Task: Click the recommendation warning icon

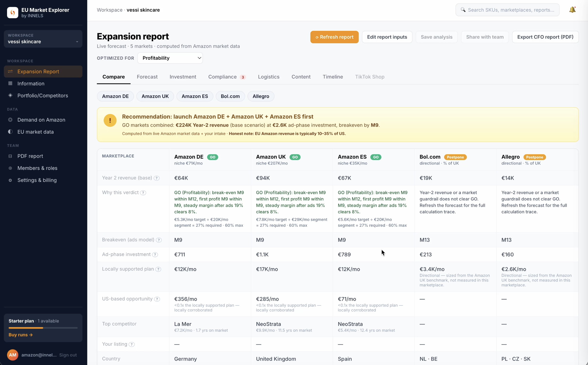Action: [x=110, y=120]
